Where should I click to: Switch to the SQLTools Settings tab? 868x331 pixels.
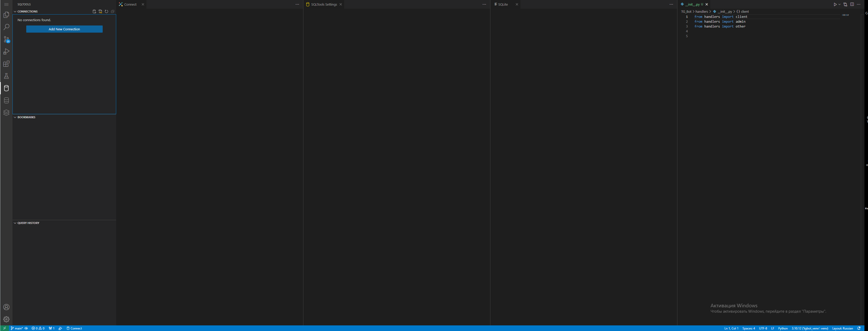point(324,4)
